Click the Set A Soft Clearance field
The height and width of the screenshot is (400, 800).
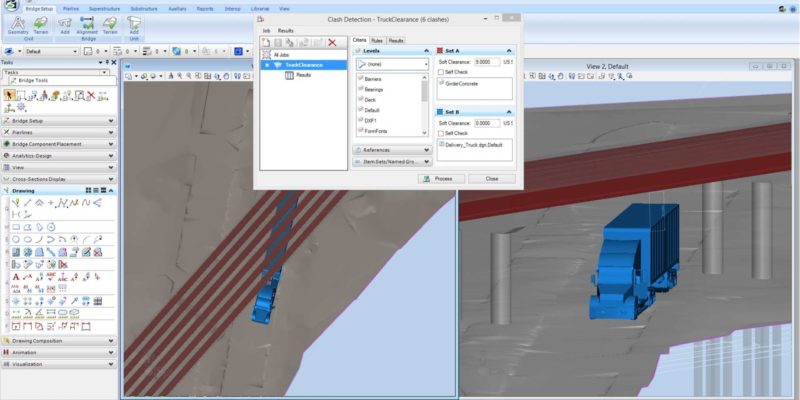coord(487,62)
